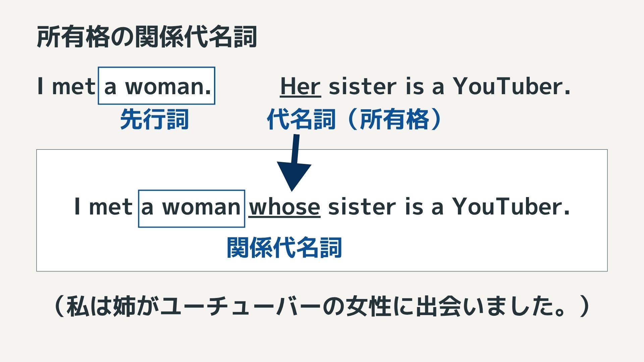
Task: Click the underlined word "whose"
Action: (x=284, y=207)
